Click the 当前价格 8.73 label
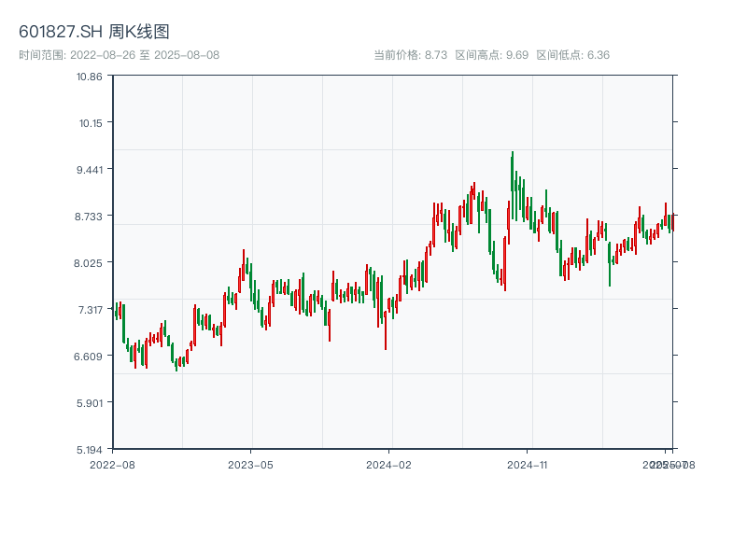Image resolution: width=747 pixels, height=560 pixels. 410,55
